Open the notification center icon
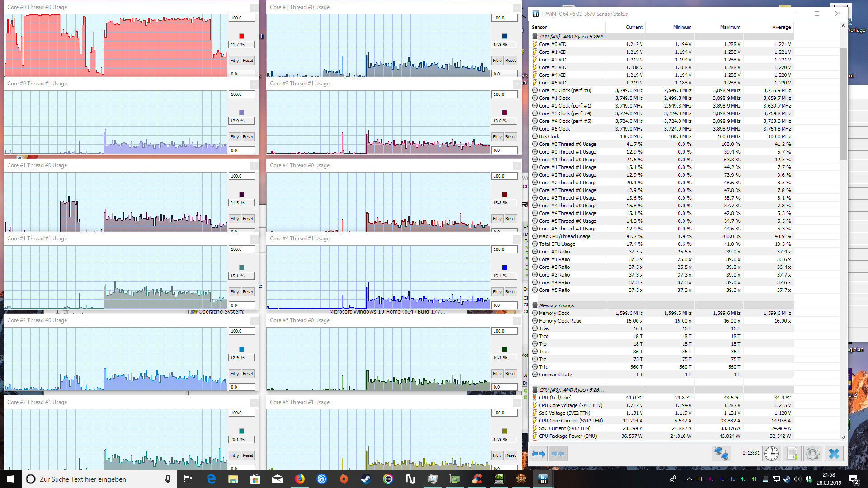Image resolution: width=868 pixels, height=488 pixels. pos(854,479)
